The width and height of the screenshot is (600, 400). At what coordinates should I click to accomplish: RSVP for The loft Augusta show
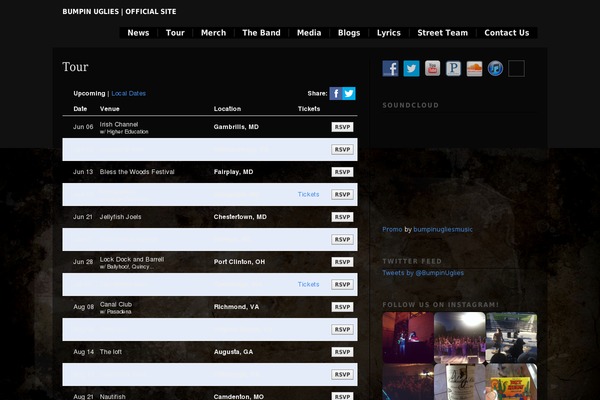[x=342, y=352]
